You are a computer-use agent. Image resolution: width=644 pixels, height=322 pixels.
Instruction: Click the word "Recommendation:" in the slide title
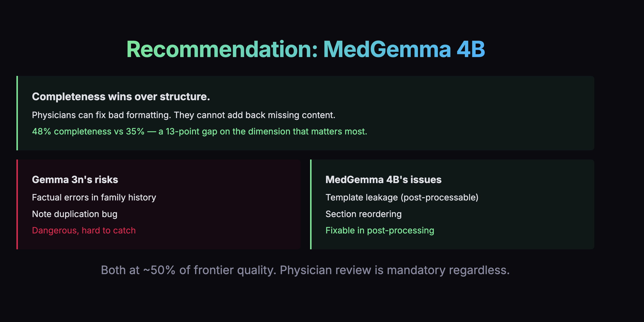[222, 49]
